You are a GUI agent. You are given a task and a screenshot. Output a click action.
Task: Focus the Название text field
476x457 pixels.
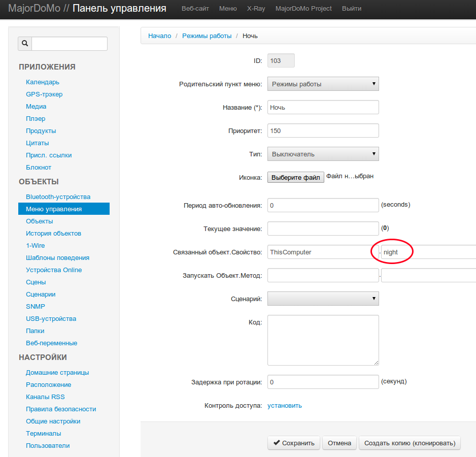pyautogui.click(x=323, y=107)
